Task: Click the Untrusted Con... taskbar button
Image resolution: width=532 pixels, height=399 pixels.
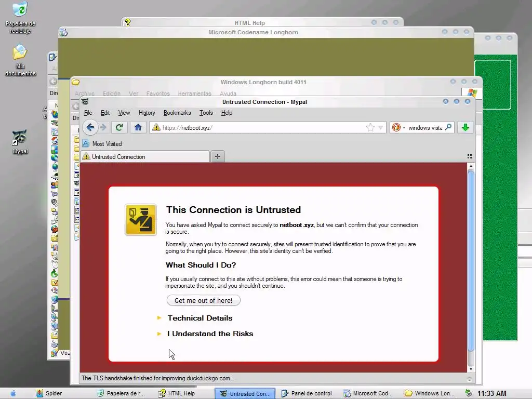Action: (245, 394)
